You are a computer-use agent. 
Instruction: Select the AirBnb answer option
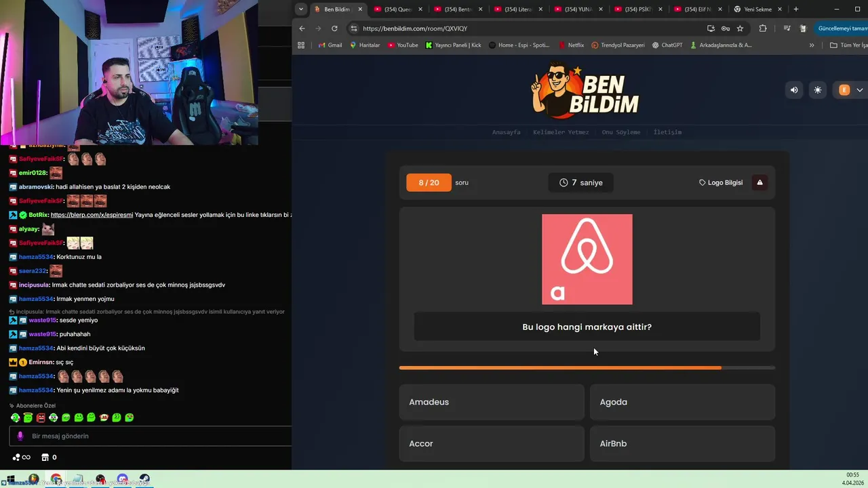click(x=682, y=443)
